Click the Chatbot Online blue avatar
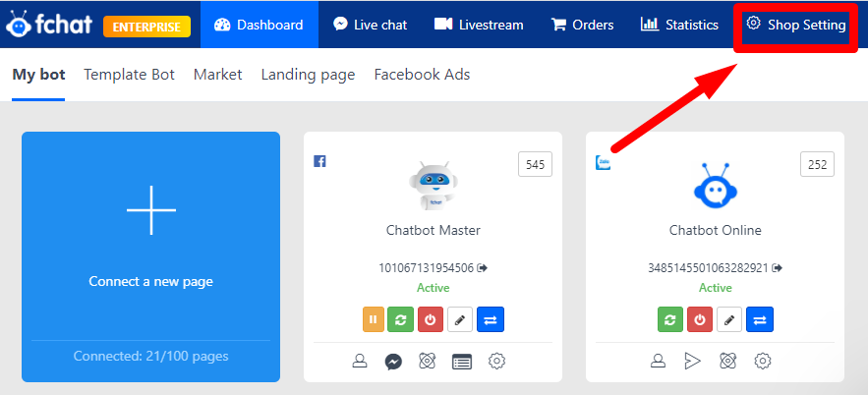868x395 pixels. tap(716, 186)
